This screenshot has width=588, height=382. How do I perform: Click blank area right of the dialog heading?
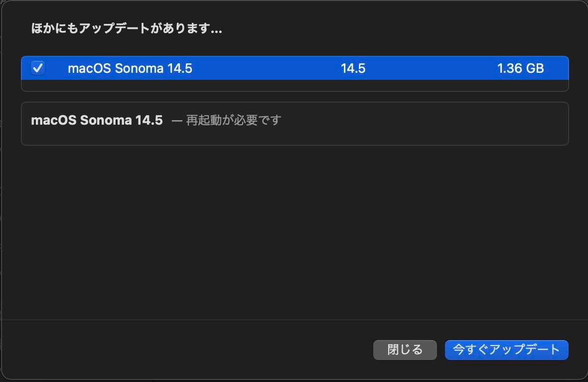coord(399,29)
